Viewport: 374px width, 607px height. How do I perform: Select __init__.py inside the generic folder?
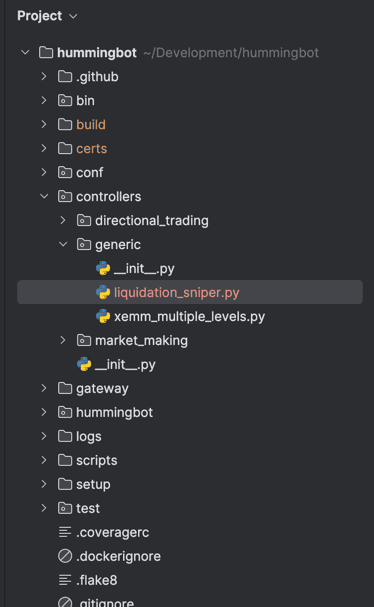tap(144, 268)
